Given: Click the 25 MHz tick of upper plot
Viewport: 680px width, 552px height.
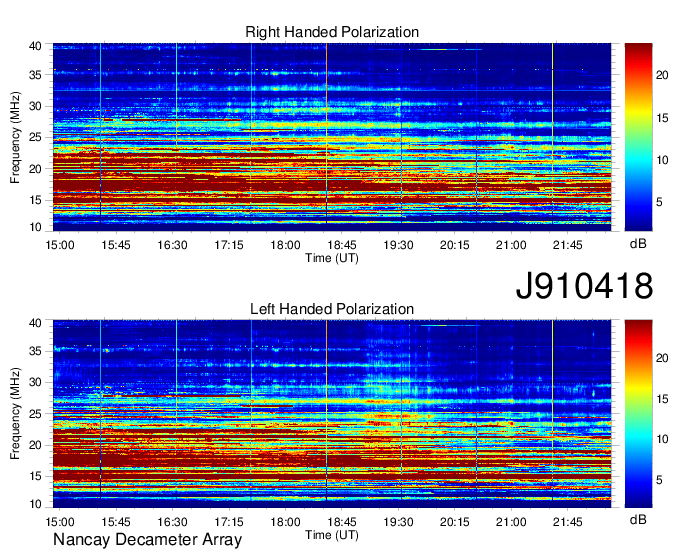Looking at the screenshot, I should coord(36,137).
